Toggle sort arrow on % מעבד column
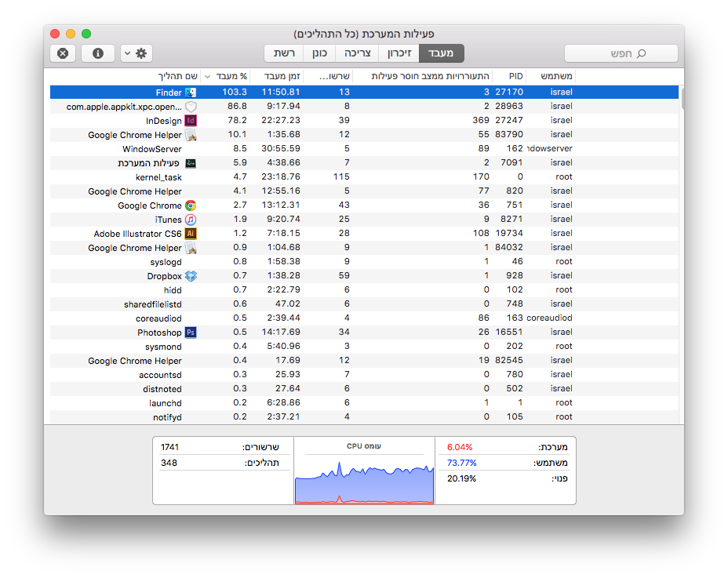Viewport: 728px width, 578px height. (x=208, y=77)
